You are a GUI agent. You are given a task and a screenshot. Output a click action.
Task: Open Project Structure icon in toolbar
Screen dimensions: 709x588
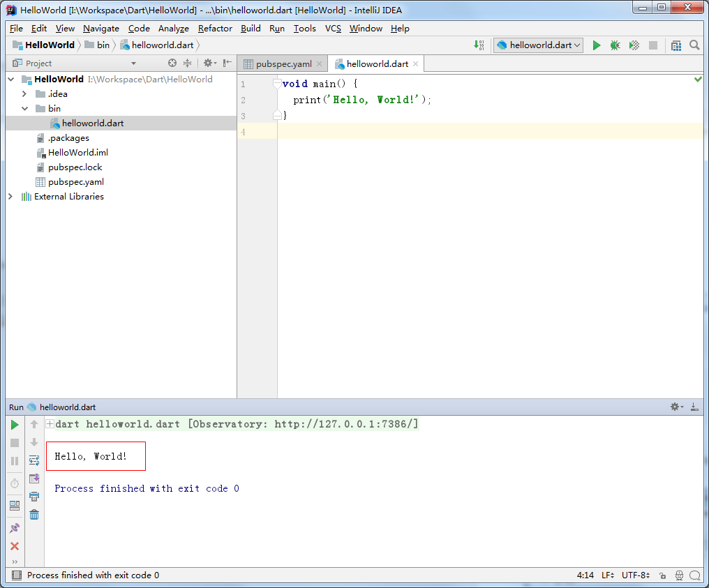click(676, 45)
